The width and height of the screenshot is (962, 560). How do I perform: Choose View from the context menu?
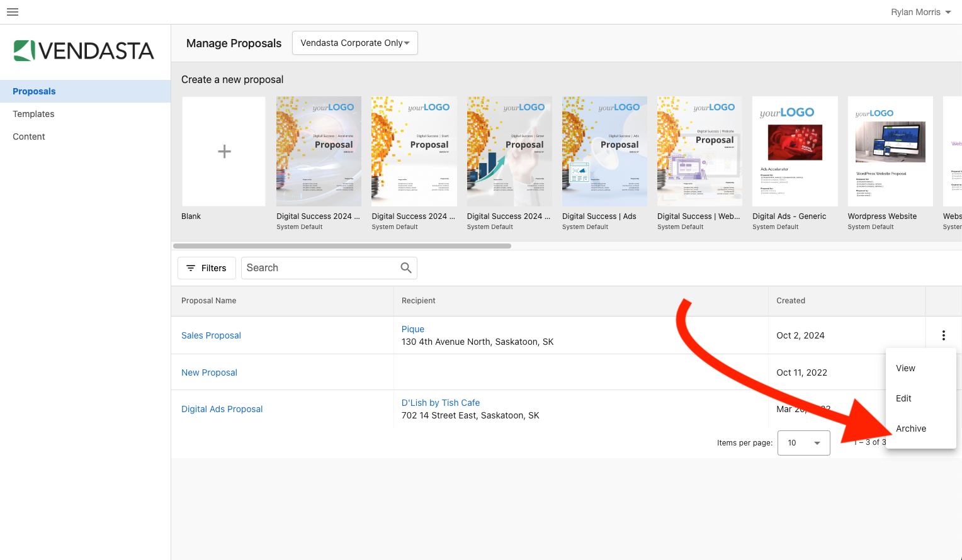tap(920, 368)
